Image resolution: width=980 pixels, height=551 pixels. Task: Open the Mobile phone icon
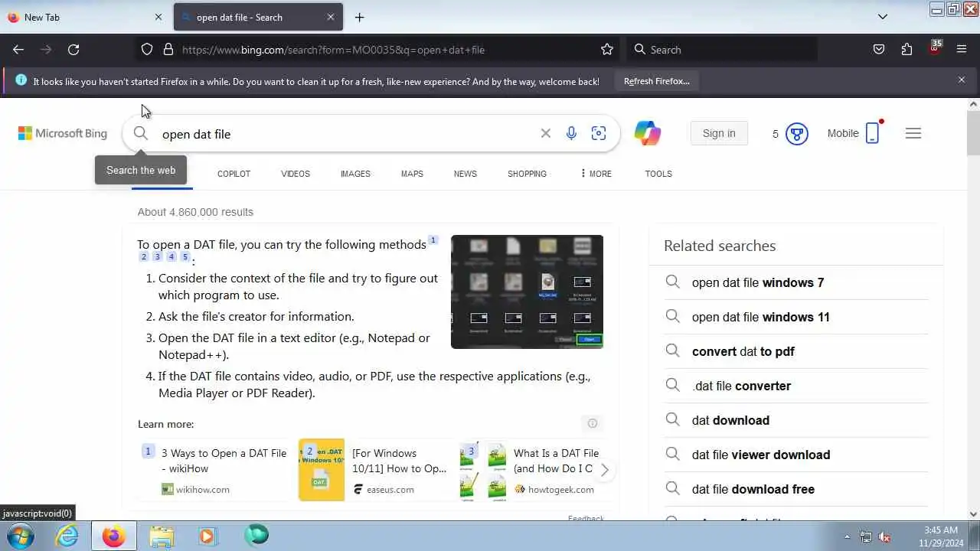point(873,133)
